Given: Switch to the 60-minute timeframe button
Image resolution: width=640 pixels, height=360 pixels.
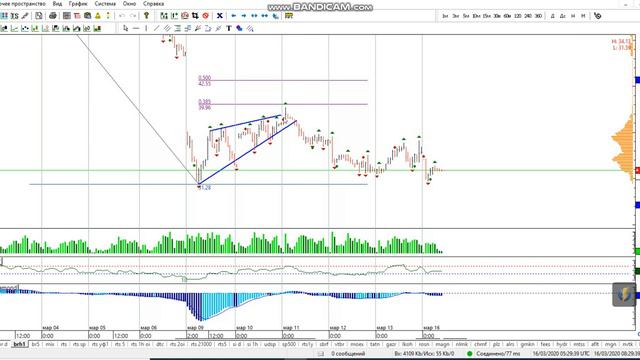Looking at the screenshot, I should 507,16.
